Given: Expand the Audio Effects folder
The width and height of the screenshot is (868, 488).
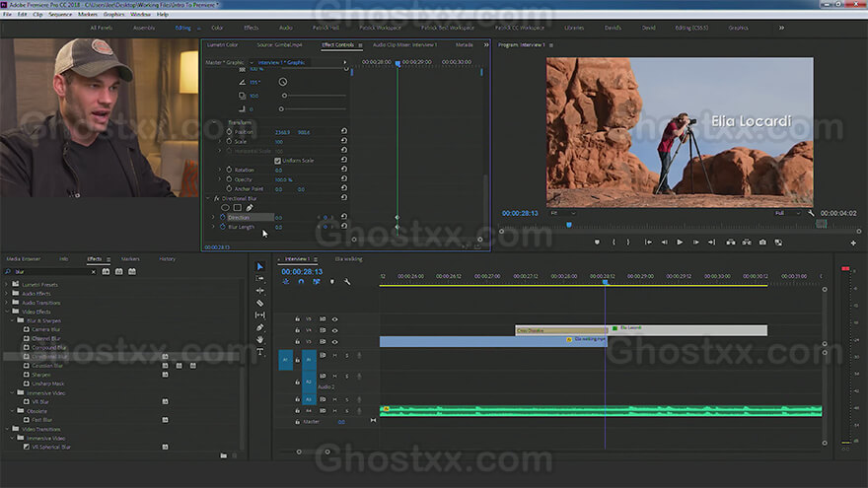Looking at the screenshot, I should 7,294.
